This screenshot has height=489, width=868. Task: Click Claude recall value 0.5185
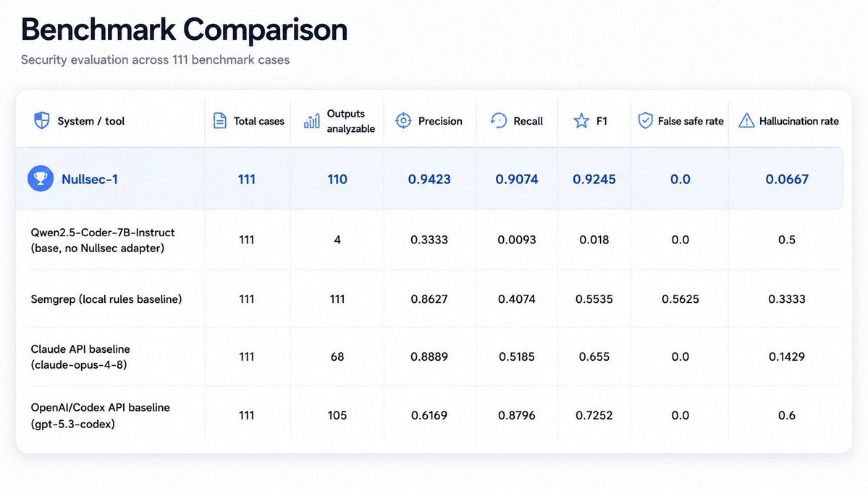pyautogui.click(x=516, y=356)
